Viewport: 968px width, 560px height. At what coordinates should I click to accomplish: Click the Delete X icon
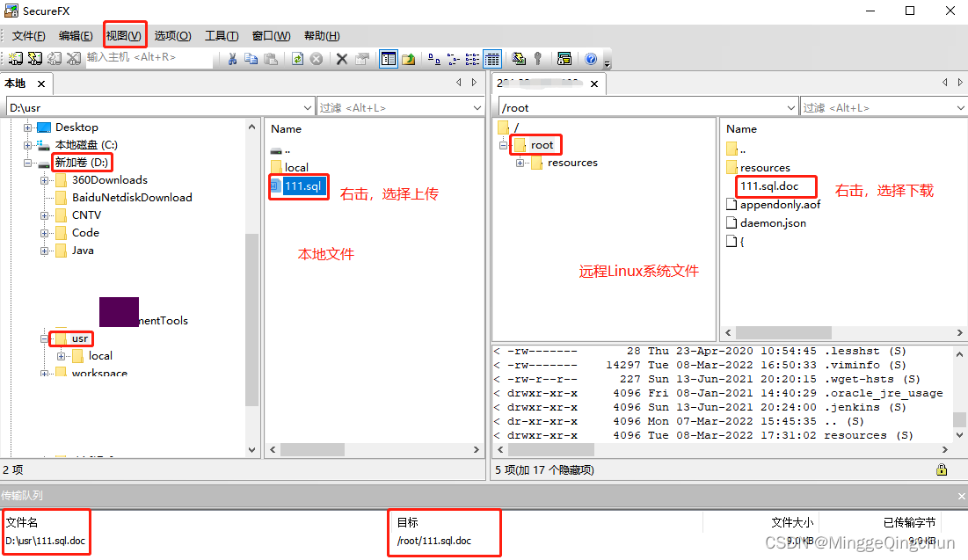point(341,59)
